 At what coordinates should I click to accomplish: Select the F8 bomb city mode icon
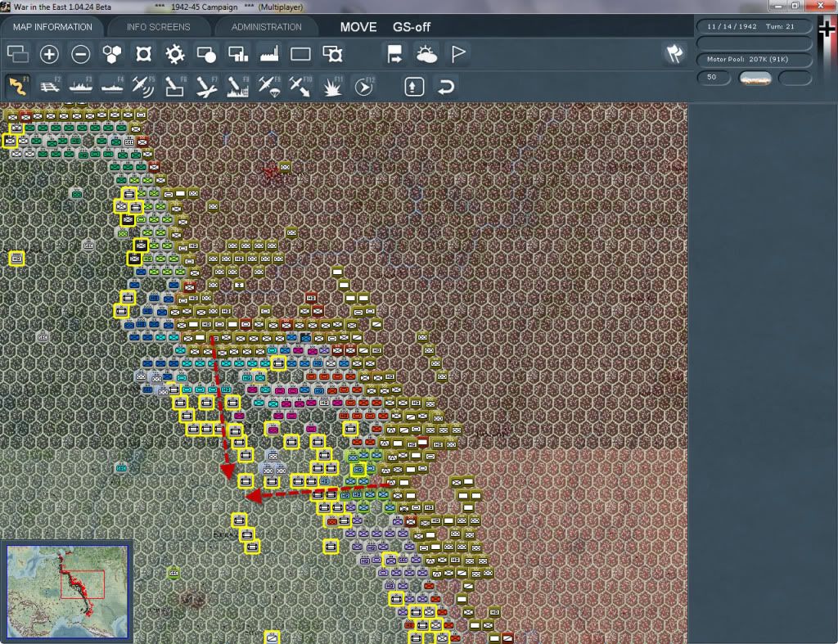238,86
